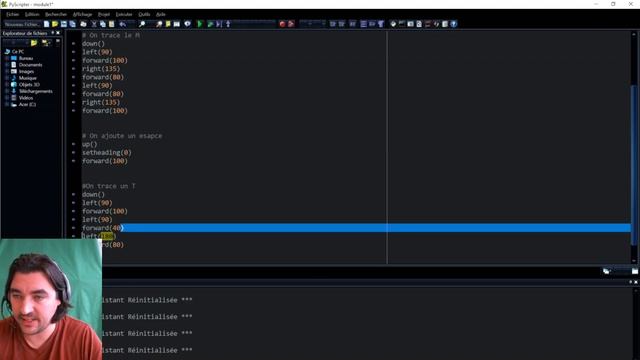Click the clear breakpoints icon
This screenshot has width=640, height=360.
coord(291,24)
